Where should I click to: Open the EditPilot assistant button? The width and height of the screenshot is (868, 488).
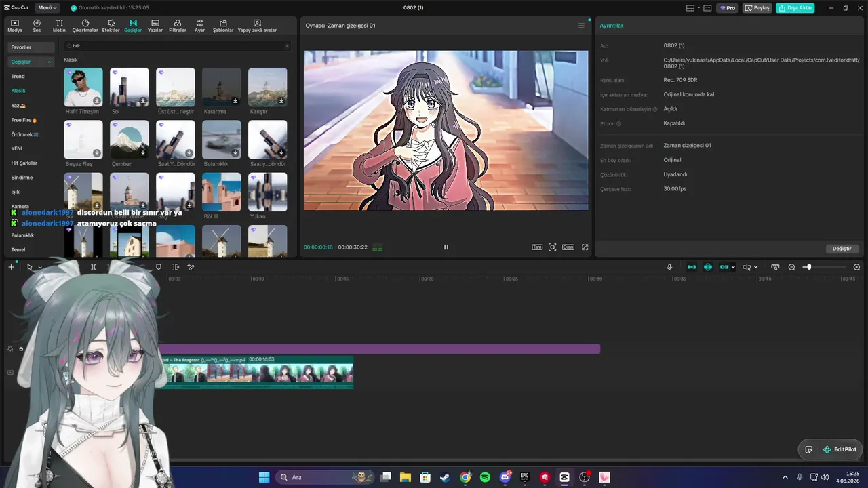click(840, 449)
